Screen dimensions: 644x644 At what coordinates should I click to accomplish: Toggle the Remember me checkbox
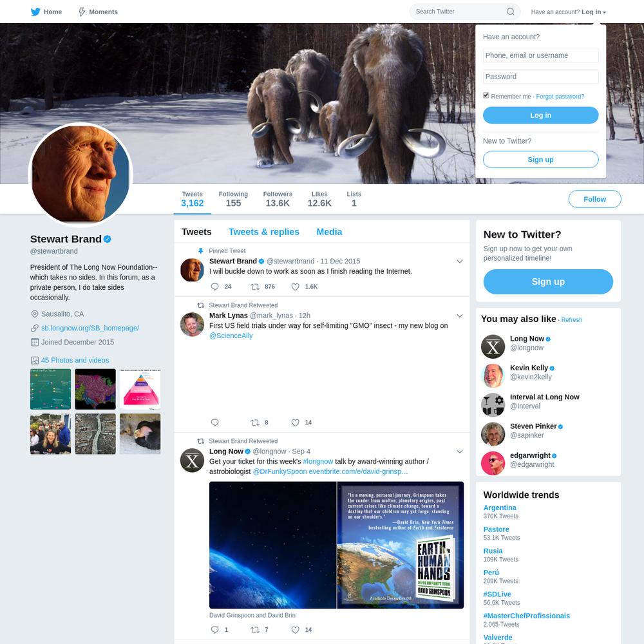pyautogui.click(x=486, y=95)
